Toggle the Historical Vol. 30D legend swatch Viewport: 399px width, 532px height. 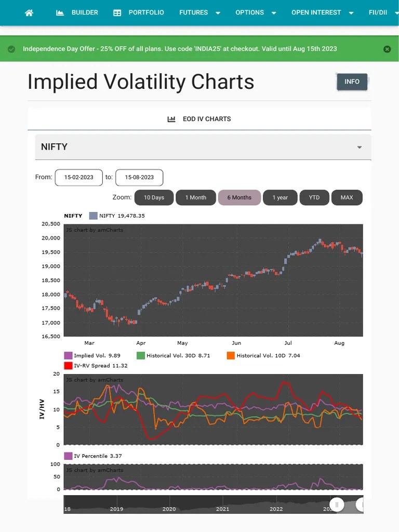140,355
